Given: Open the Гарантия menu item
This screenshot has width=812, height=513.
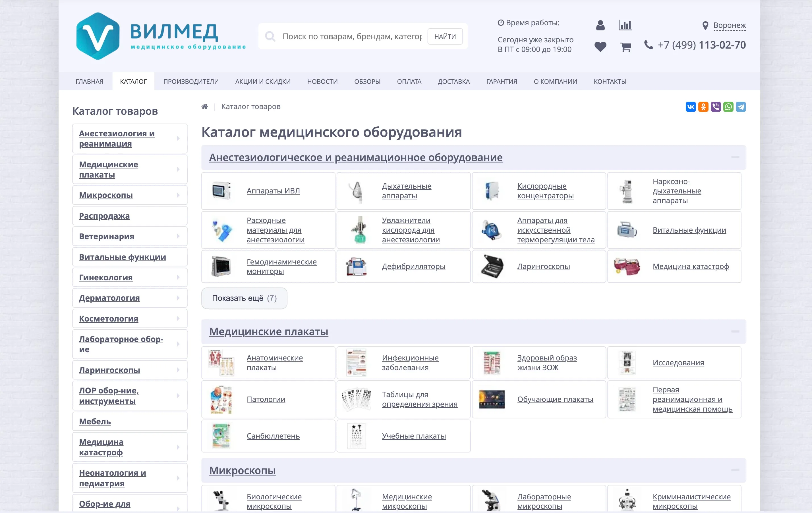Looking at the screenshot, I should click(502, 81).
